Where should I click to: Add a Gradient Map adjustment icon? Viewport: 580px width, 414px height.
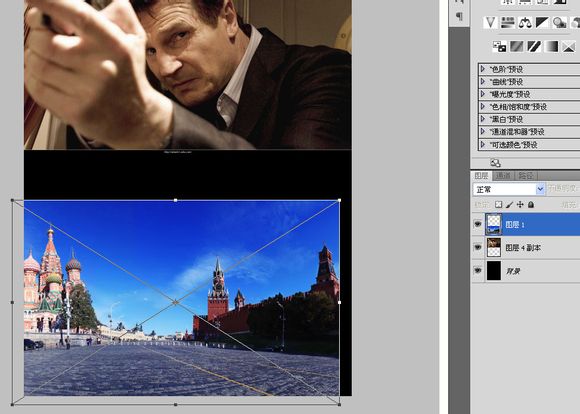click(x=552, y=47)
